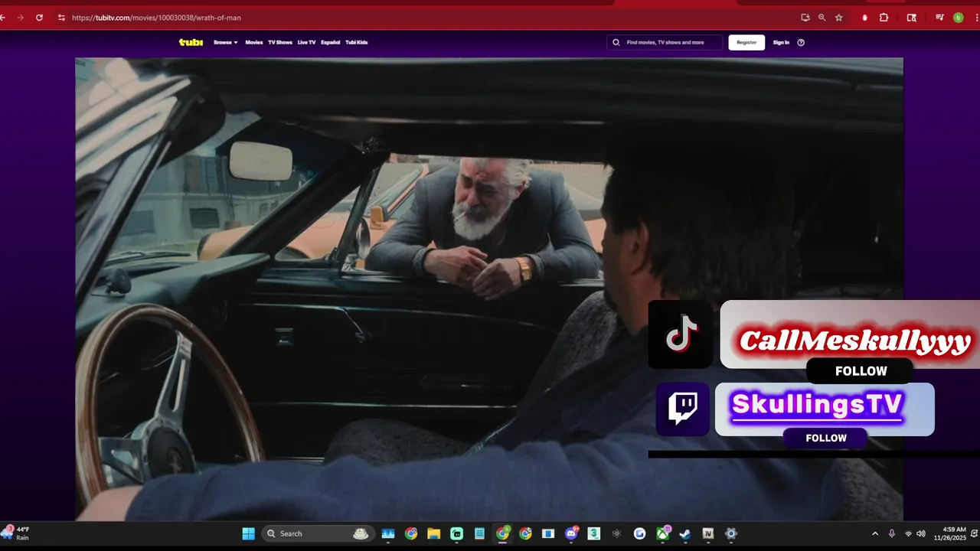Open Discord from the taskbar
The image size is (980, 551).
pyautogui.click(x=571, y=533)
